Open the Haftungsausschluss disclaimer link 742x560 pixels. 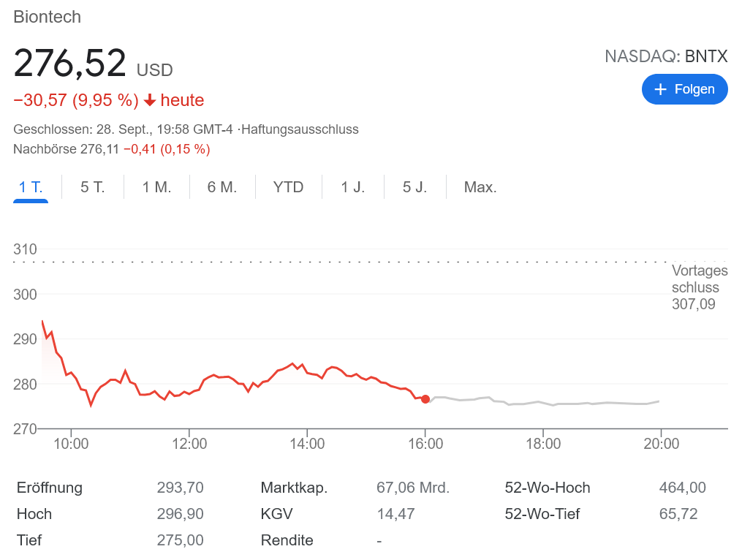pyautogui.click(x=300, y=129)
